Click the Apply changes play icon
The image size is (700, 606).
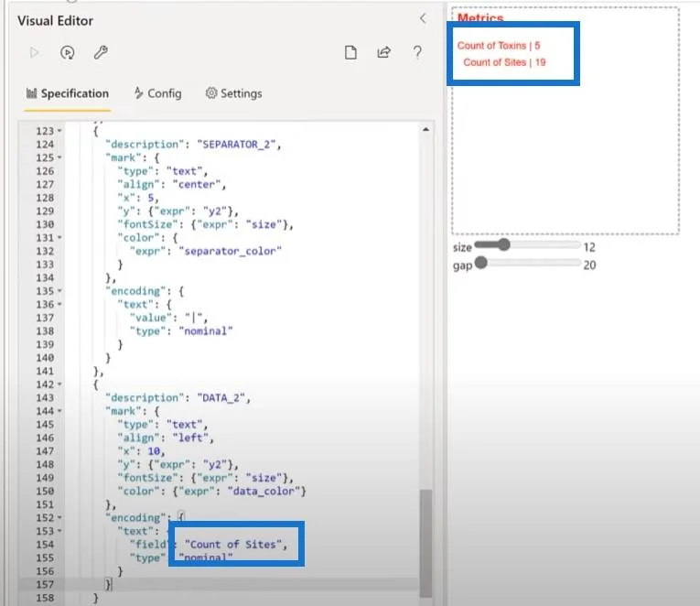[x=34, y=53]
